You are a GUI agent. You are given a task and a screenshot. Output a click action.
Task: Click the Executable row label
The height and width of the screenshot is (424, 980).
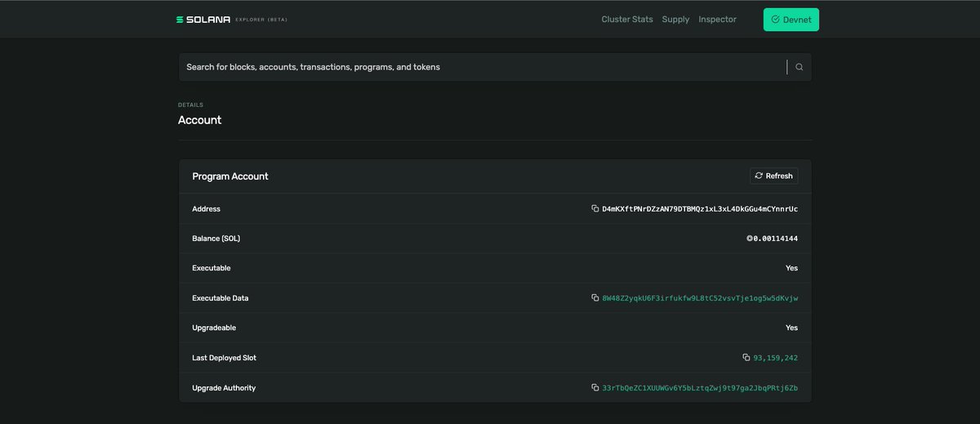pos(212,268)
